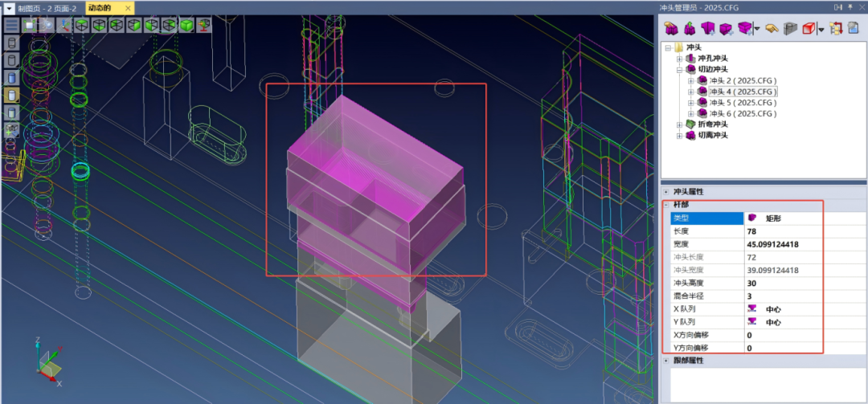Select the back-face view cube icon
The image size is (868, 404).
(169, 25)
